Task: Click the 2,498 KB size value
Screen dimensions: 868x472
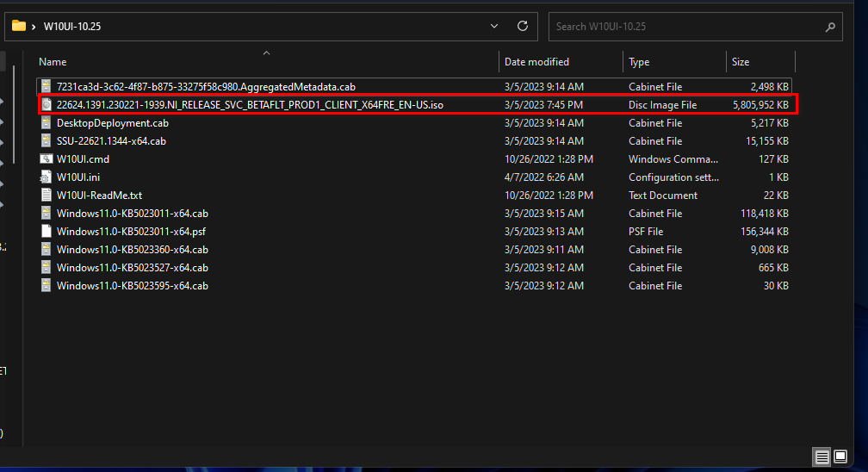Action: click(x=770, y=86)
